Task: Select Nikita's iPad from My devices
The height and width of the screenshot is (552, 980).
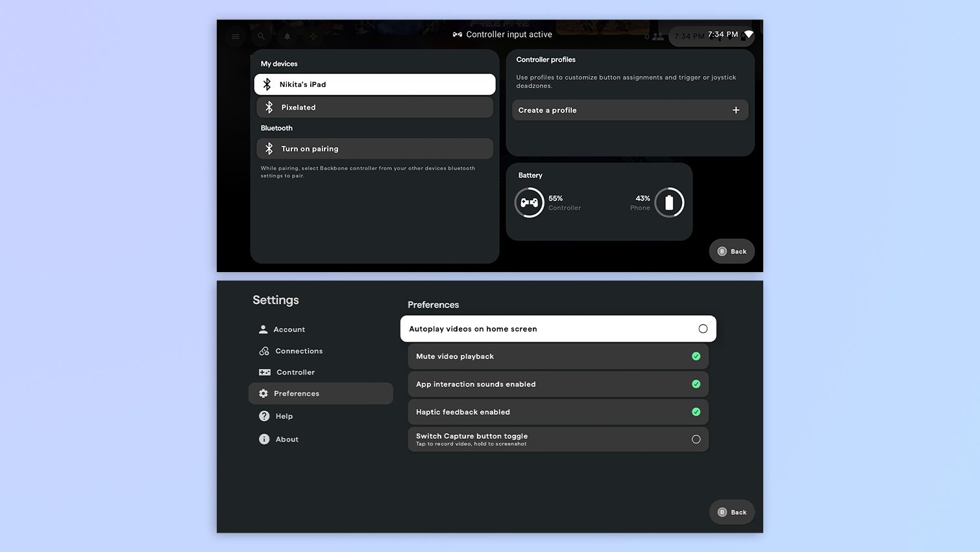Action: 374,84
